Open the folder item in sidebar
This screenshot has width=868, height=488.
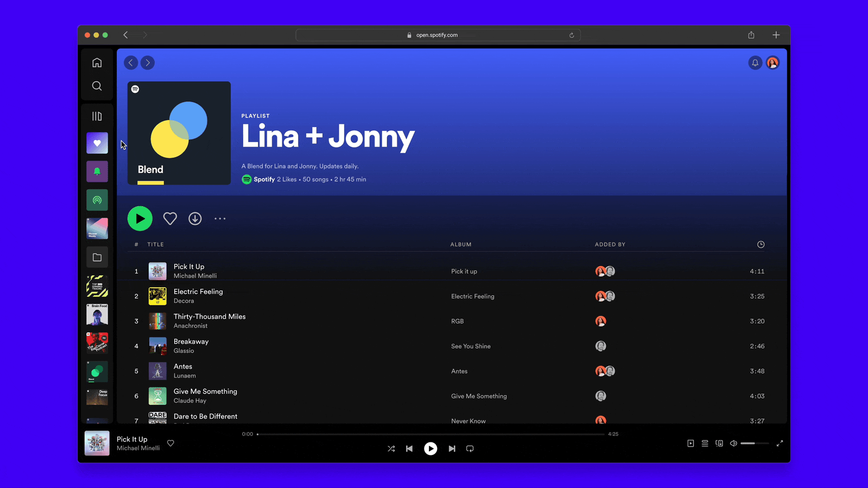(x=97, y=257)
